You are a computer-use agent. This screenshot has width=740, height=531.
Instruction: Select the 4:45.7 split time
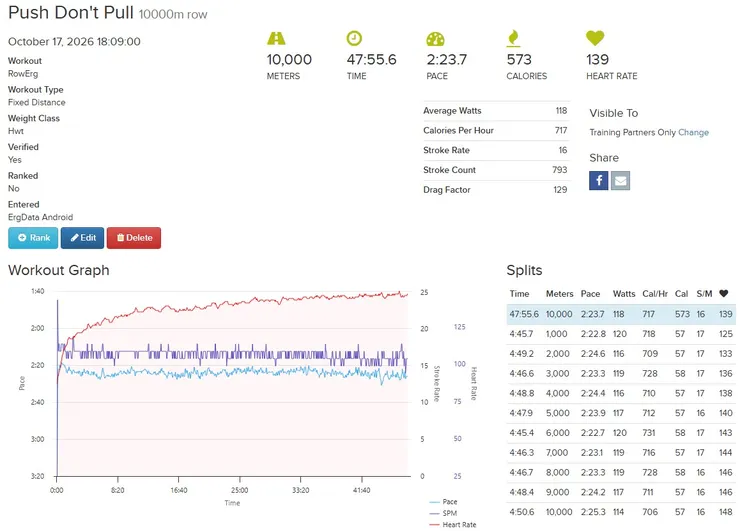click(521, 334)
